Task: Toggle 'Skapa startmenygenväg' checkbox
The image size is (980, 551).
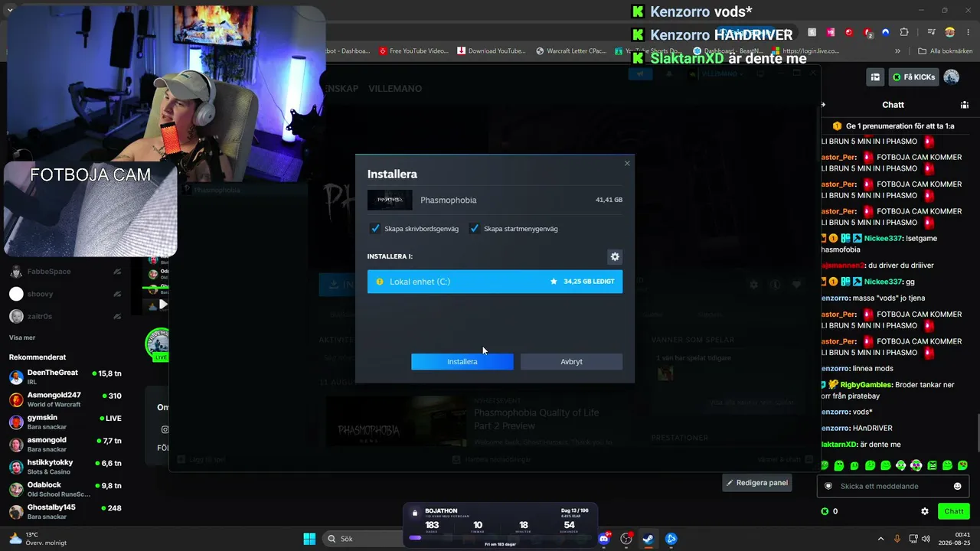Action: [474, 228]
